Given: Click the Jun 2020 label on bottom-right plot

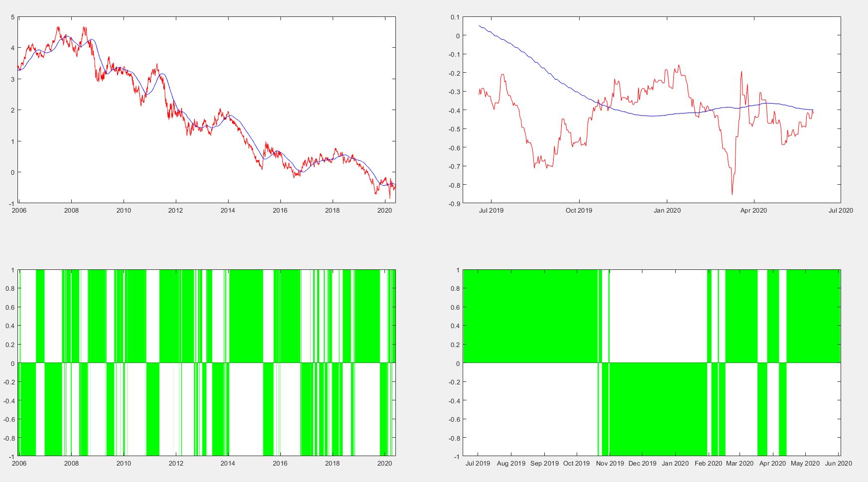Looking at the screenshot, I should (838, 463).
